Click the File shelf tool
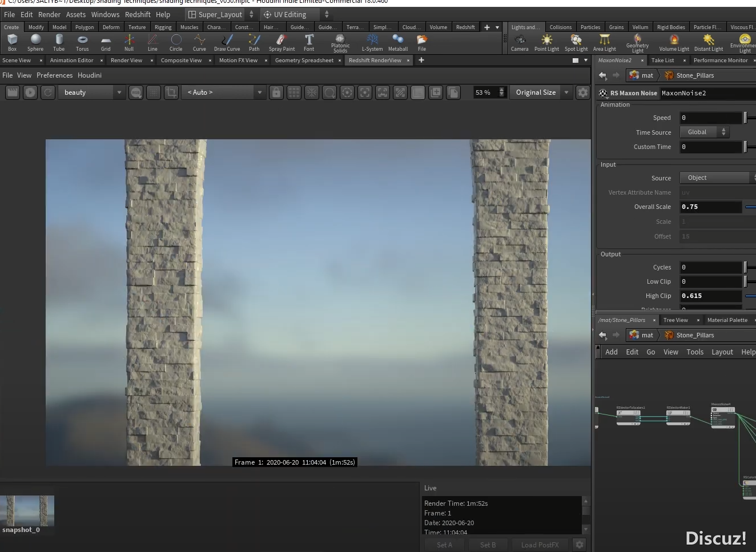The height and width of the screenshot is (552, 756). 422,43
